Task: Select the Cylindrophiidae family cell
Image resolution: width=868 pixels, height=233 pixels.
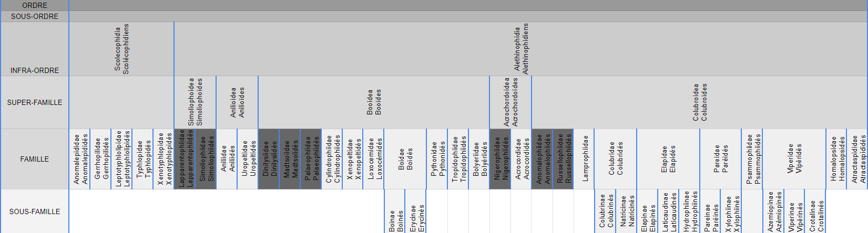Action: click(x=332, y=159)
